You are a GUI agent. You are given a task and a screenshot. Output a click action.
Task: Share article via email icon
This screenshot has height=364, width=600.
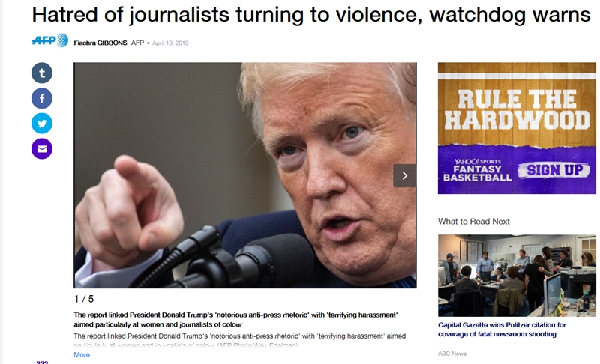tap(42, 148)
